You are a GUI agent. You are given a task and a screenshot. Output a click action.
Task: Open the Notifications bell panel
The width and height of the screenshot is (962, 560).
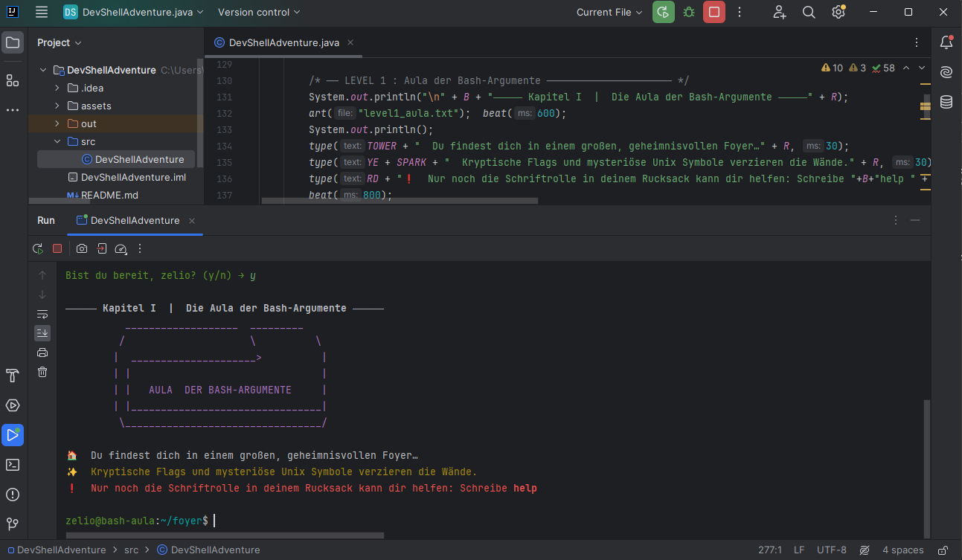point(946,42)
